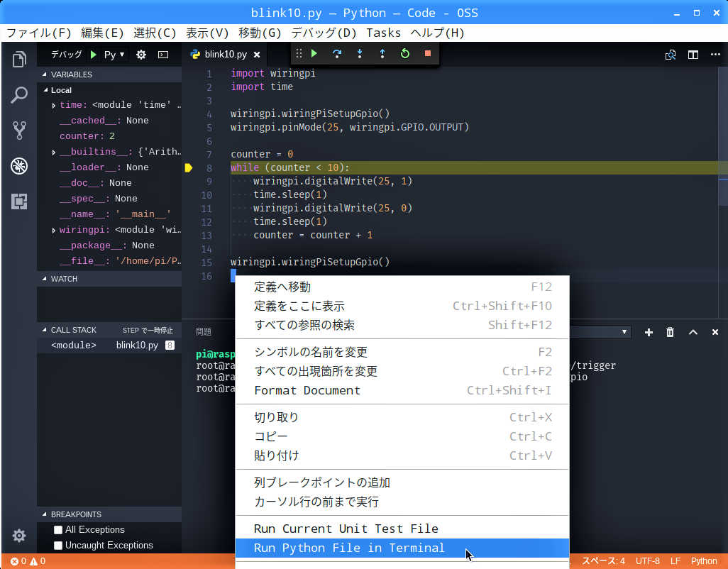Screen dimensions: 728x569
Task: Open launch.json configuration gear
Action: (x=141, y=55)
